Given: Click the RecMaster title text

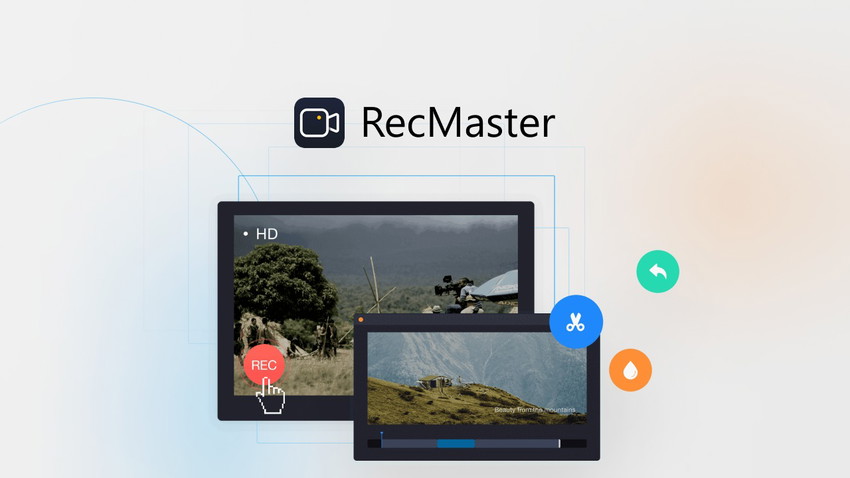Looking at the screenshot, I should [458, 122].
